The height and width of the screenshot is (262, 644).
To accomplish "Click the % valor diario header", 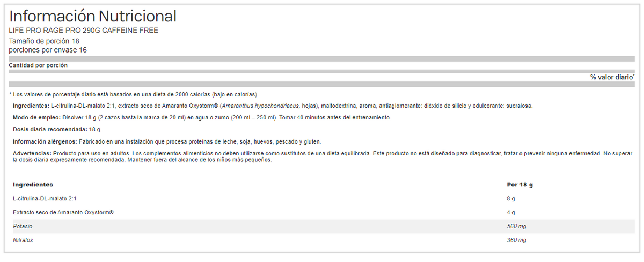I will tap(612, 77).
